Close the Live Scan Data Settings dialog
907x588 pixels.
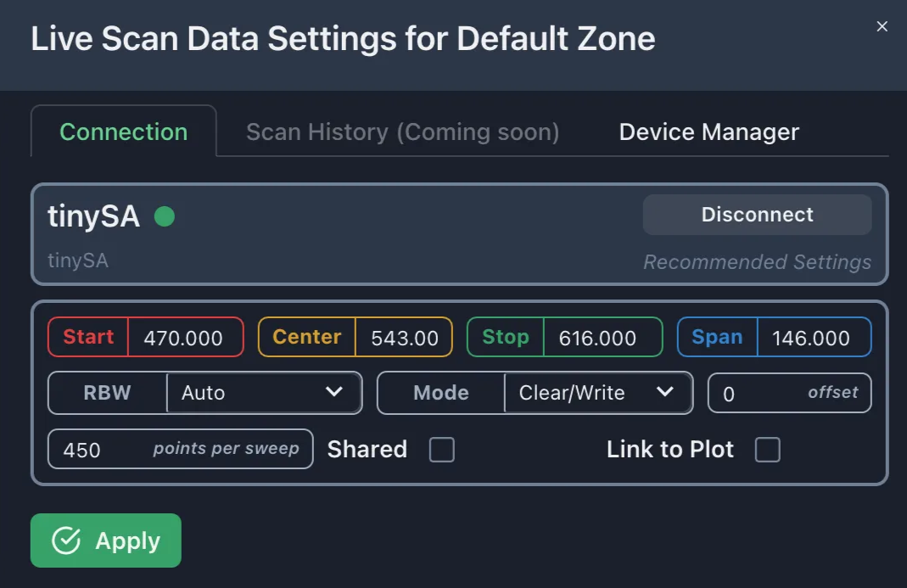882,26
